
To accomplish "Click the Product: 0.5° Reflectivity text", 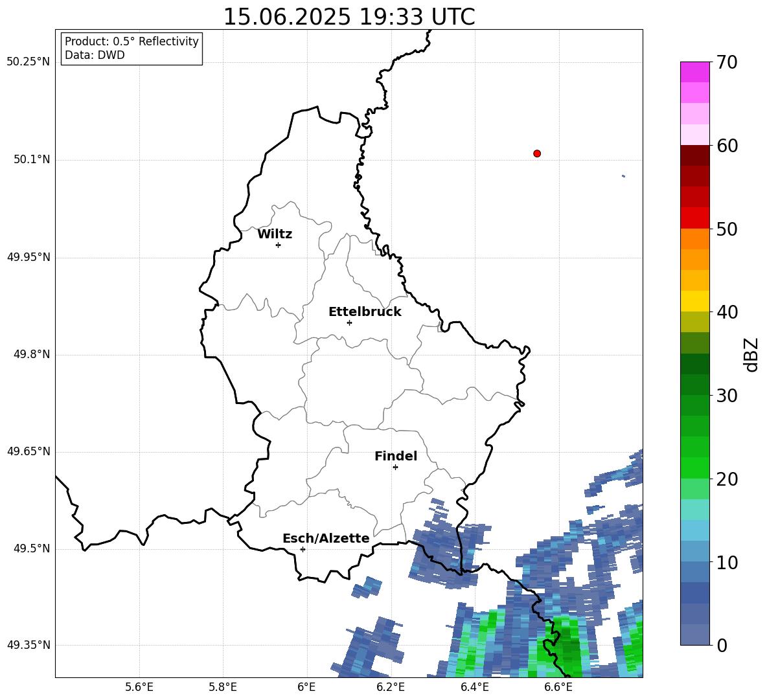I will click(x=132, y=41).
